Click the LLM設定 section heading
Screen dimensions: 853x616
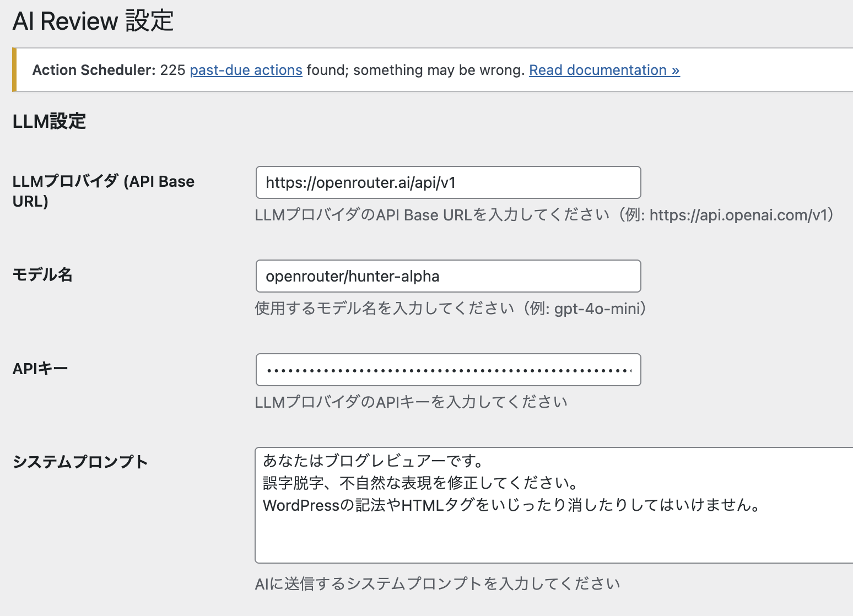(x=50, y=121)
